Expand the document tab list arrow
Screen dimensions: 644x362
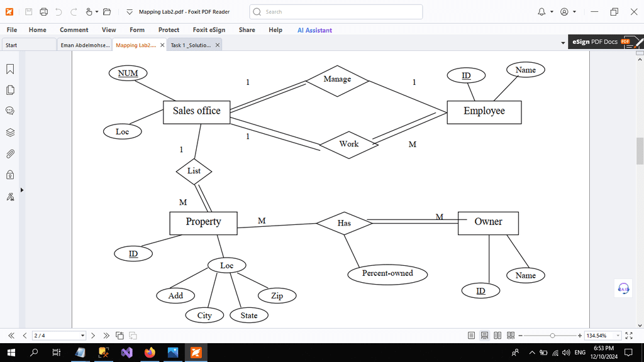tap(563, 43)
